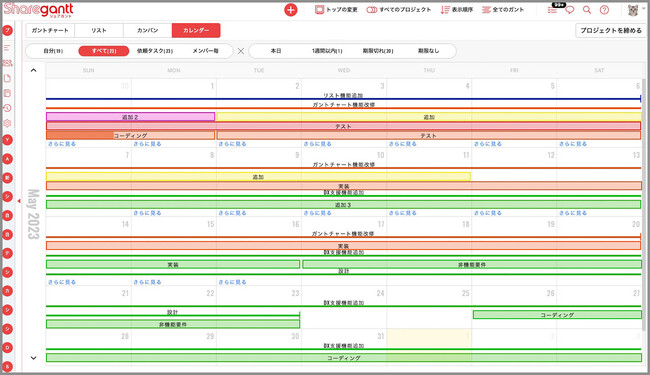The height and width of the screenshot is (375, 650).
Task: Go to previous month with the up chevron
Action: click(x=34, y=70)
